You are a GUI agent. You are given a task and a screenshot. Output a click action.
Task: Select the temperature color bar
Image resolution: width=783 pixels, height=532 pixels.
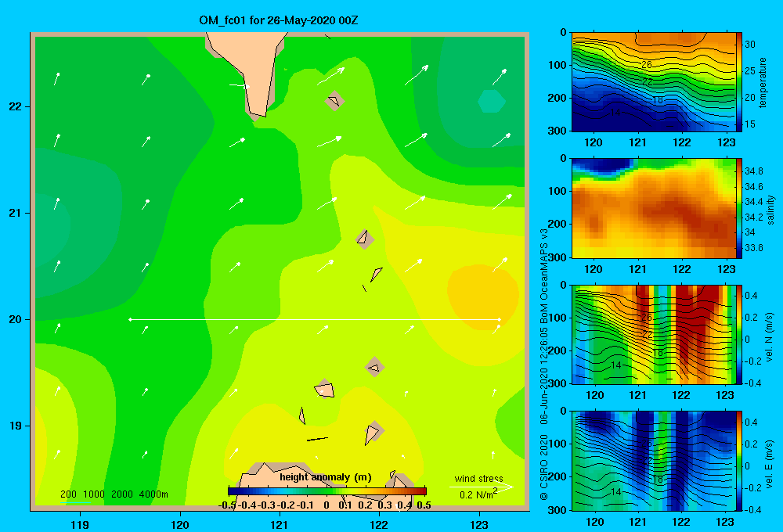739,82
